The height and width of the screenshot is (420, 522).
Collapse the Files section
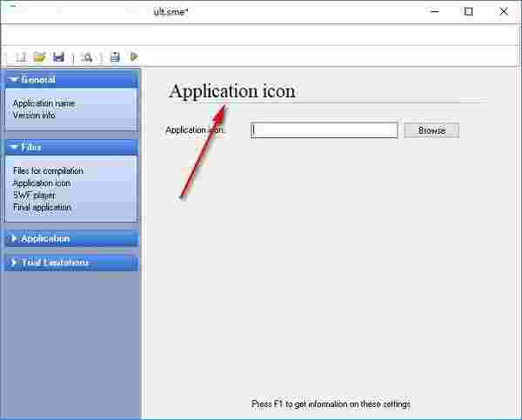(71, 147)
